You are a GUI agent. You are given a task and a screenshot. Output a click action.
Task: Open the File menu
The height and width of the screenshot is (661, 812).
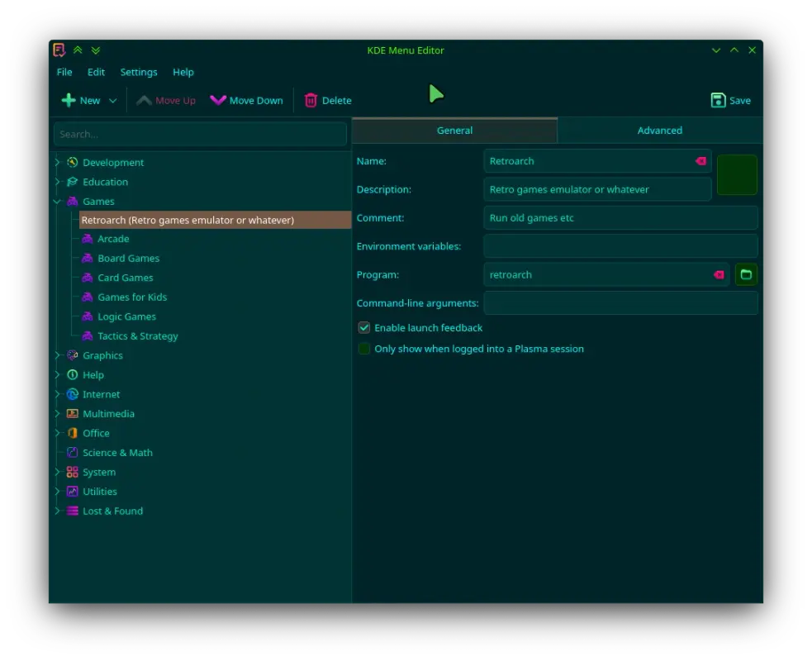pos(64,72)
